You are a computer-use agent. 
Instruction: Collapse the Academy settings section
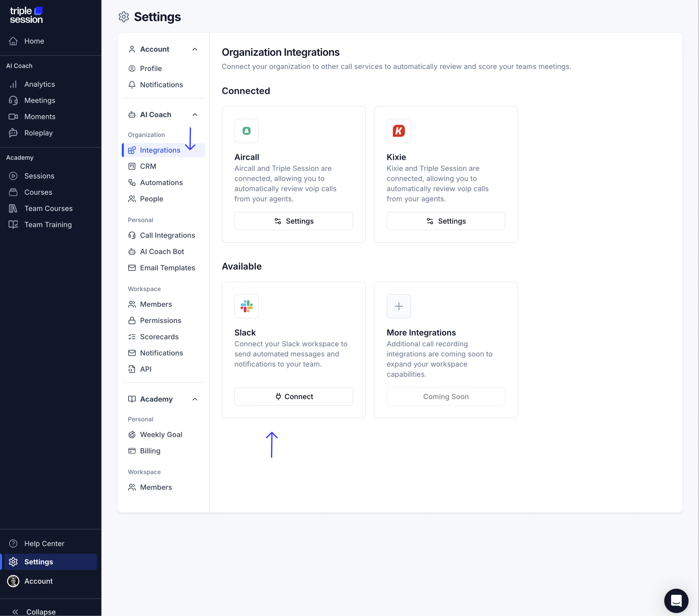(x=195, y=399)
